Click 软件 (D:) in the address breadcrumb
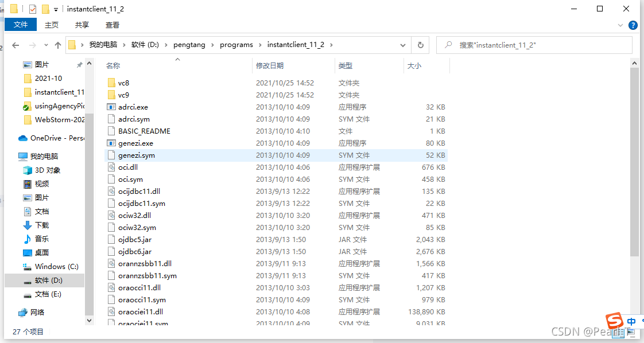 pyautogui.click(x=145, y=45)
